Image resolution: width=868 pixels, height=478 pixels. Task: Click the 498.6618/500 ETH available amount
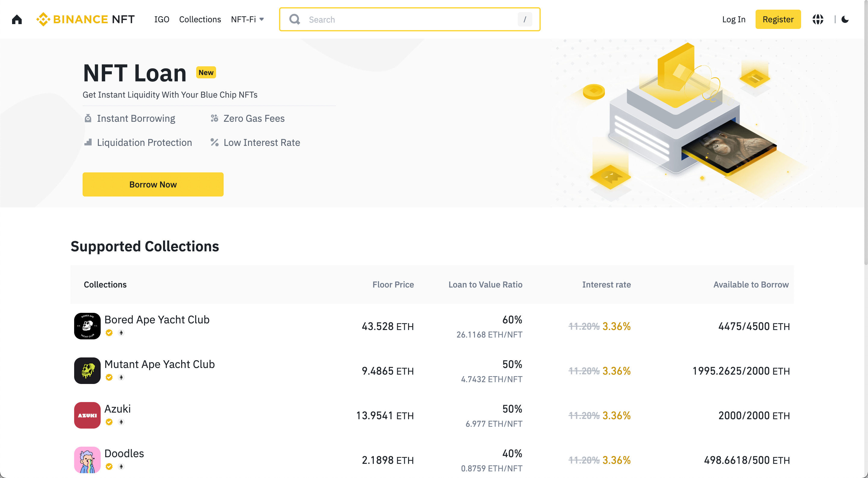tap(747, 460)
